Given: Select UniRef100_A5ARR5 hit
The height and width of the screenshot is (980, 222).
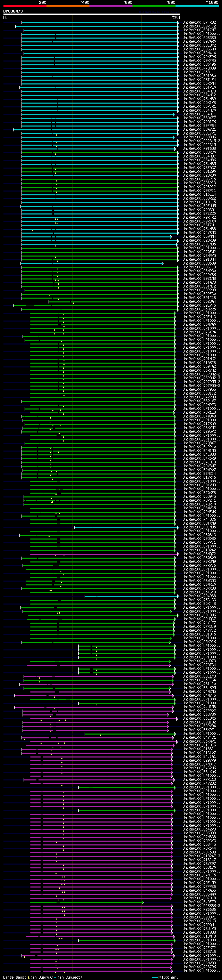Looking at the screenshot, I should [199, 309].
